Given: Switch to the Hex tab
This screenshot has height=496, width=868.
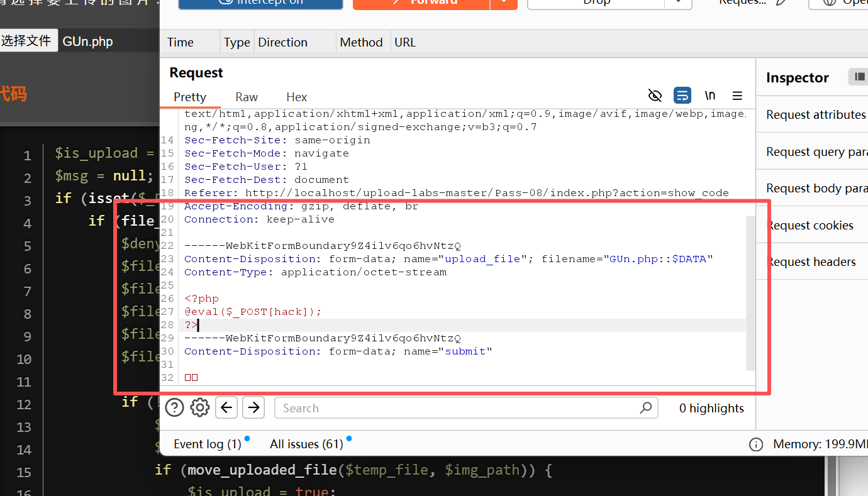Looking at the screenshot, I should click(297, 97).
